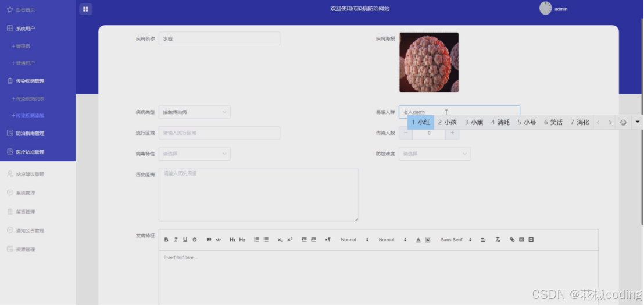Open the text alignment options

coord(484,240)
